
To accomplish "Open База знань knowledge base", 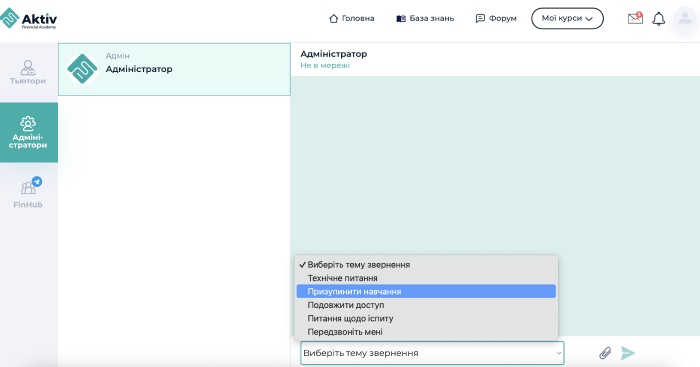I will 425,18.
